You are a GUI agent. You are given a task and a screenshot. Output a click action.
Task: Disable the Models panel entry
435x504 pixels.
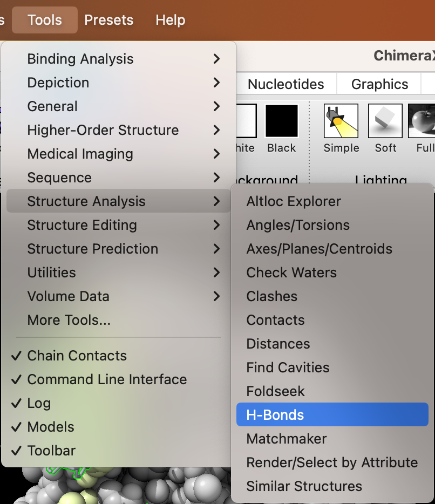(51, 427)
